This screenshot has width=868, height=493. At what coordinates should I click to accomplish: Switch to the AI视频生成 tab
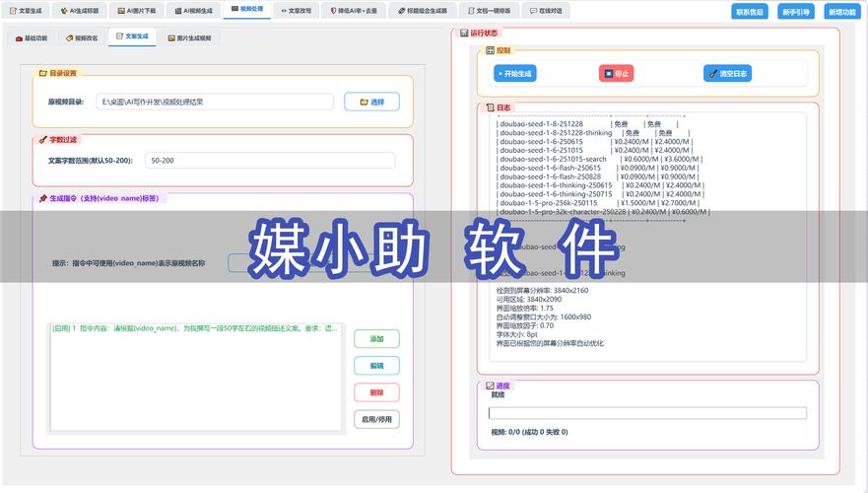click(x=194, y=10)
